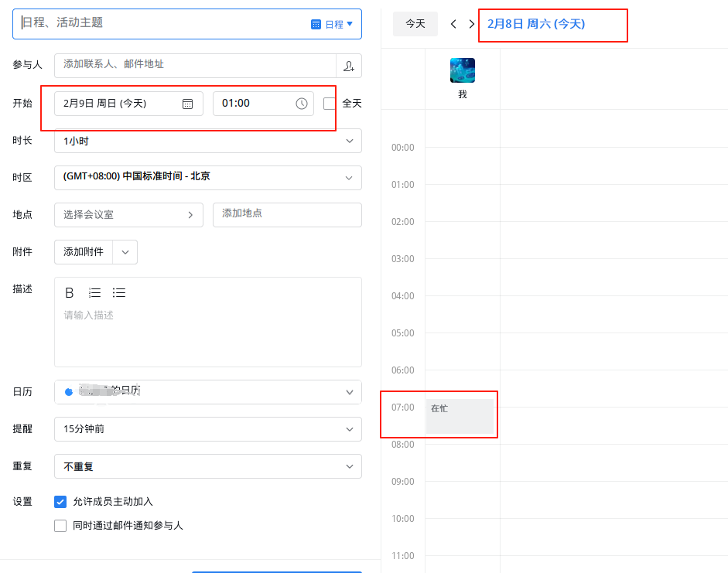This screenshot has height=573, width=728.
Task: Open the 日历 calendar selection dropdown
Action: click(x=208, y=392)
